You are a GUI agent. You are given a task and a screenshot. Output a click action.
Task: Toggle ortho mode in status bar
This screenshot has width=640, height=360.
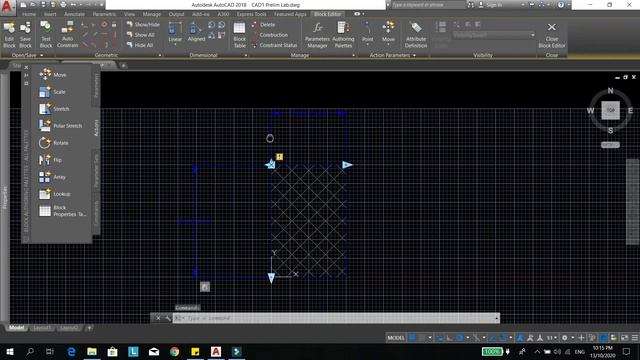click(x=449, y=338)
